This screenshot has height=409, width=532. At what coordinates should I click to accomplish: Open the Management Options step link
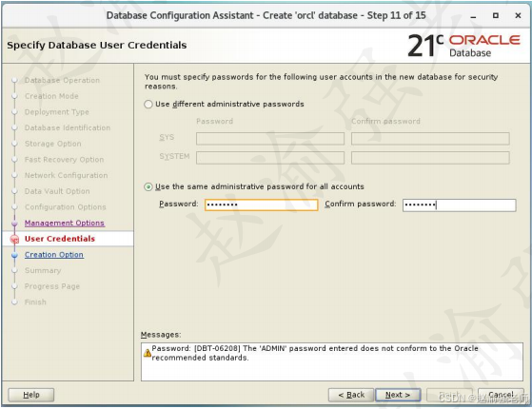tap(65, 223)
